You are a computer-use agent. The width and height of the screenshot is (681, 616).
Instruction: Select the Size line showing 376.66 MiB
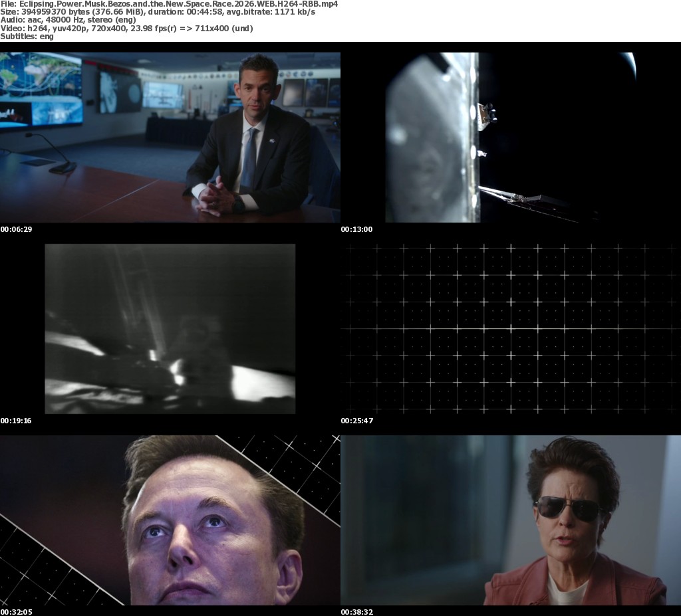158,12
